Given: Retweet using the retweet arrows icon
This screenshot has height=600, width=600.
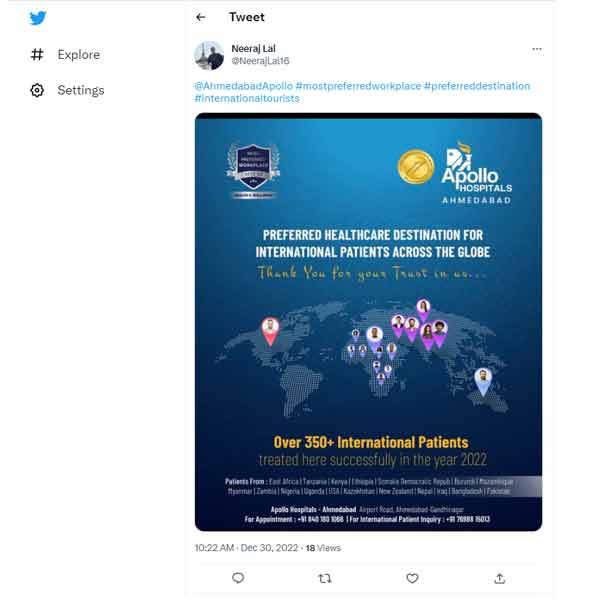Looking at the screenshot, I should click(x=325, y=578).
